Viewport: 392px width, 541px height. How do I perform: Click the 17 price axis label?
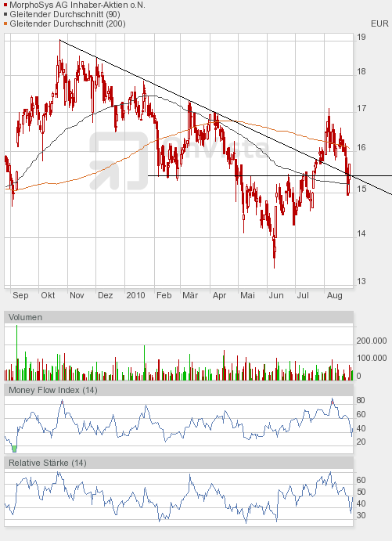pos(361,109)
